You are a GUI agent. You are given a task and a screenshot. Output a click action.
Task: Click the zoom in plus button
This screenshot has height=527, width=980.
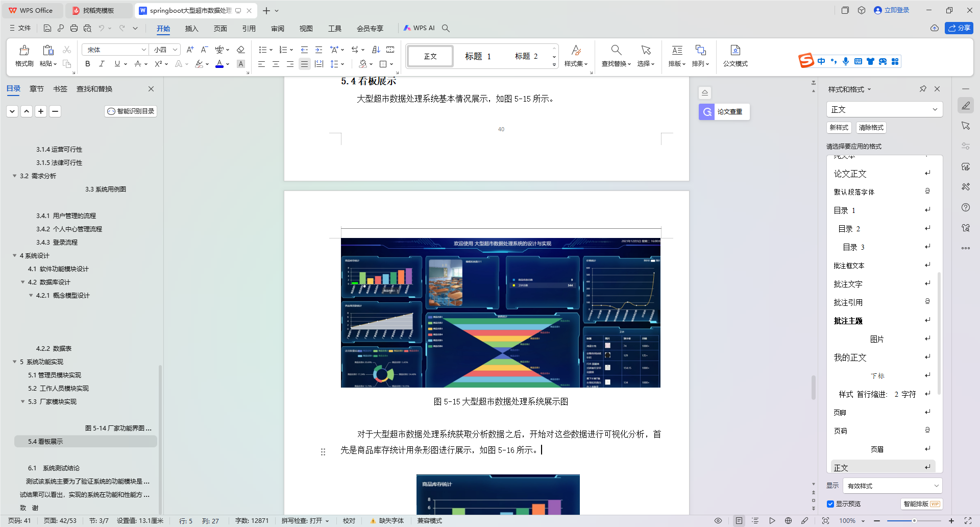pyautogui.click(x=951, y=521)
